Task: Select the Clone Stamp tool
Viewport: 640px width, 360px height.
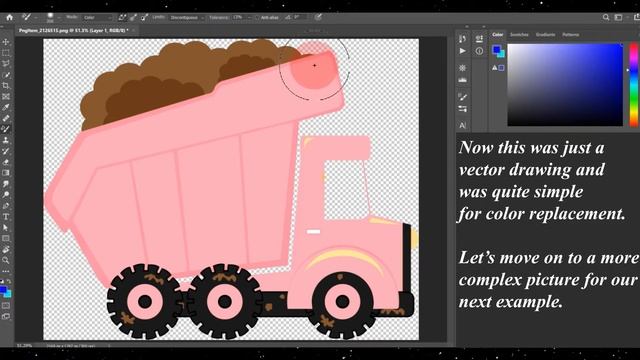Action: click(x=6, y=140)
